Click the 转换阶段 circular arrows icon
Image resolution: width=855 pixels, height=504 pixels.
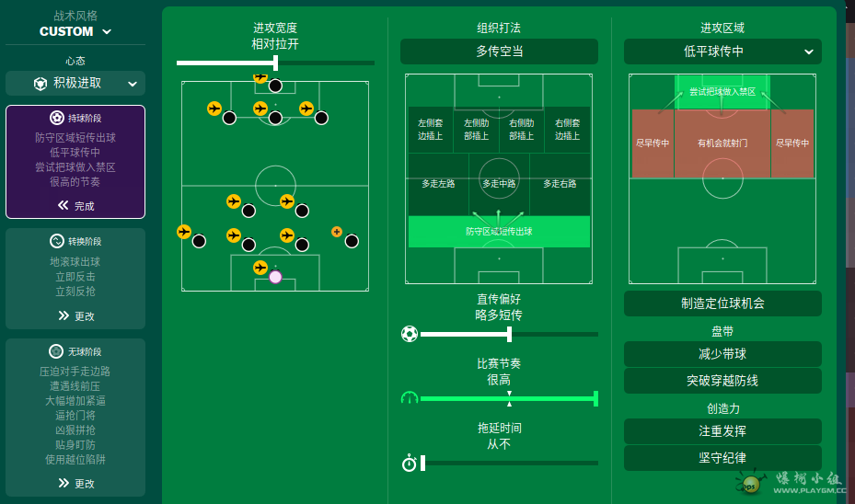(x=57, y=241)
